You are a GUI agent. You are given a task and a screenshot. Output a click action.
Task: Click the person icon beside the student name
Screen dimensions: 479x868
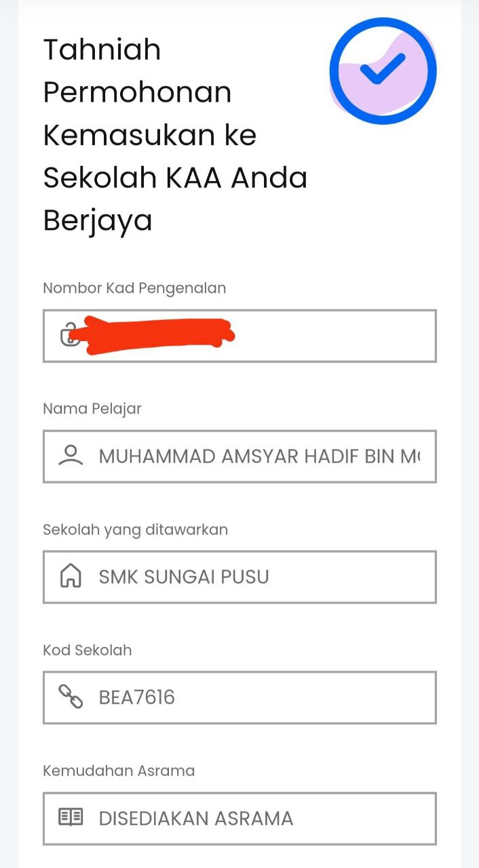point(71,456)
